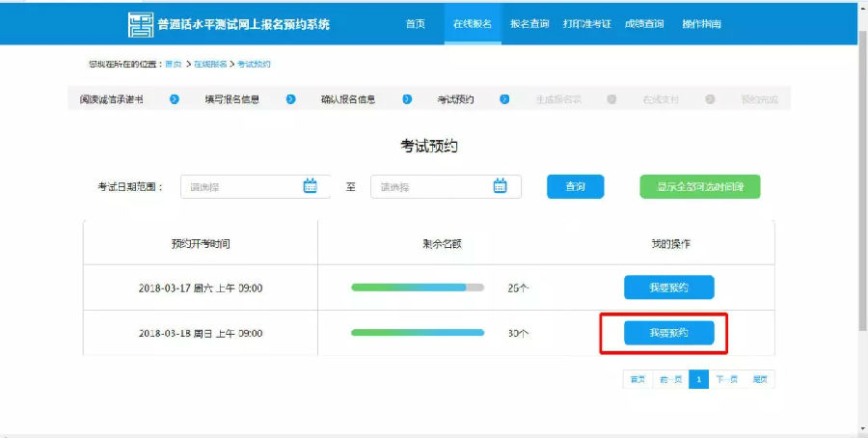Screen dimensions: 868x438
Task: Click gray icon after 在线支付 step
Action: coord(710,99)
